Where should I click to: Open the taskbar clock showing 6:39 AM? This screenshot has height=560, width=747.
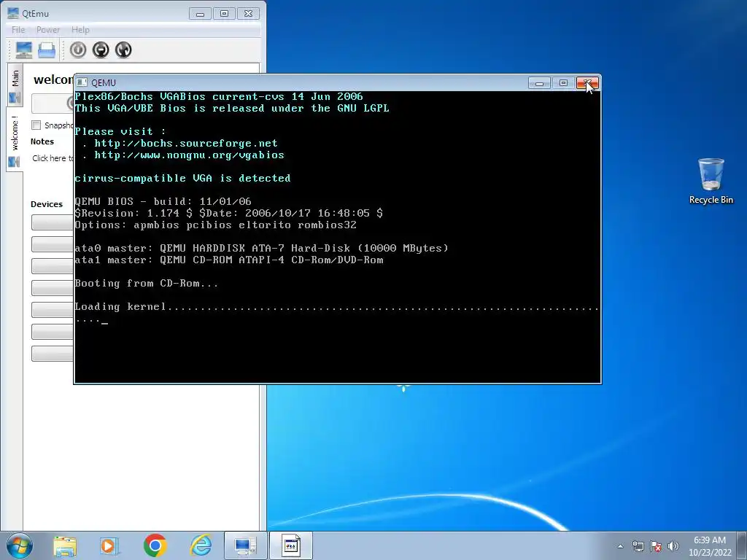pyautogui.click(x=710, y=546)
